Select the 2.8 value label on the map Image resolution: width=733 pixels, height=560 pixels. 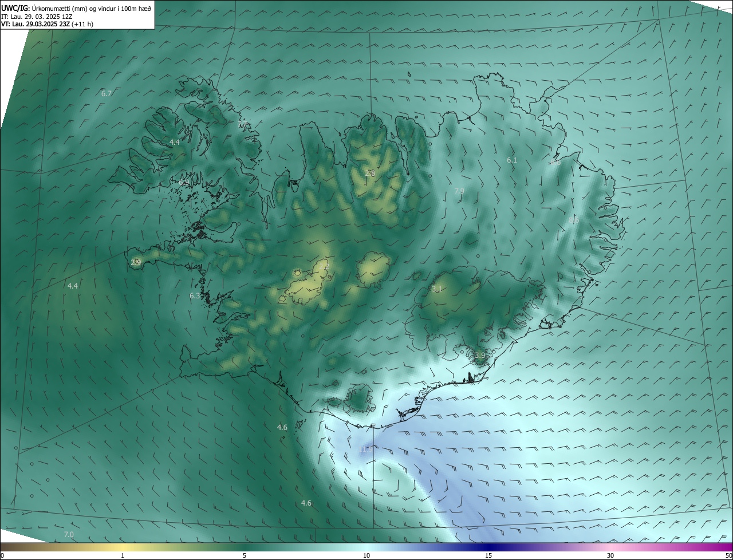point(370,173)
